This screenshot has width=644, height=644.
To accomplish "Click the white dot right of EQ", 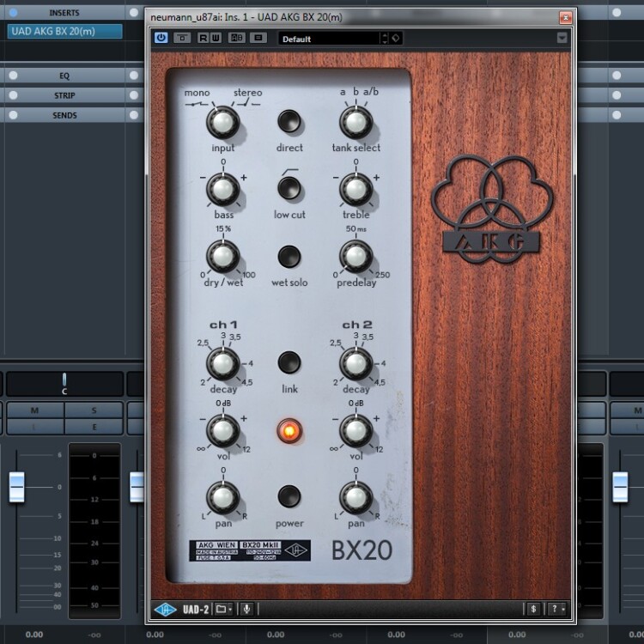I will tap(134, 76).
